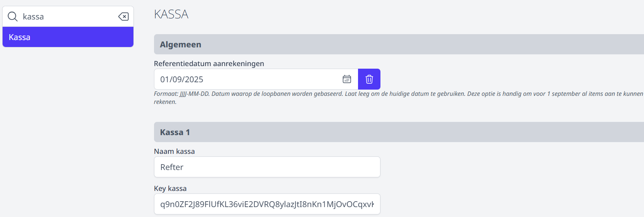Click the word Algemeen in the header
Screen dimensions: 644x217
[180, 44]
